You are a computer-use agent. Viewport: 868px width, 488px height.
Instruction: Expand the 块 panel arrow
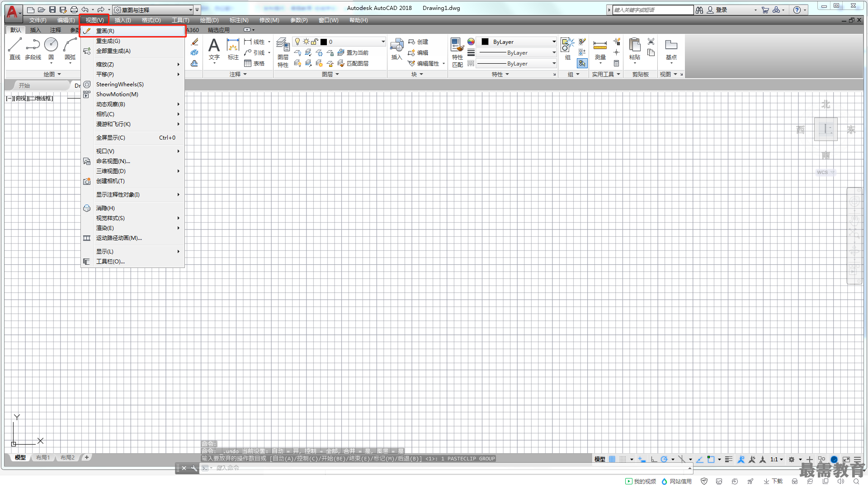[x=421, y=74]
